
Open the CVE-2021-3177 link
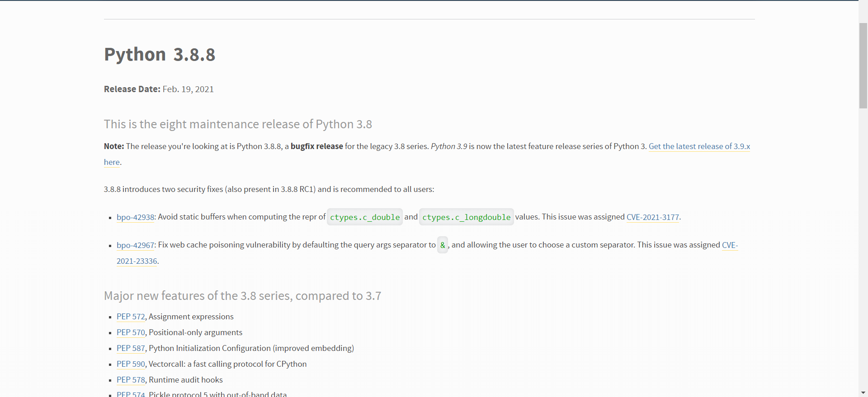653,217
